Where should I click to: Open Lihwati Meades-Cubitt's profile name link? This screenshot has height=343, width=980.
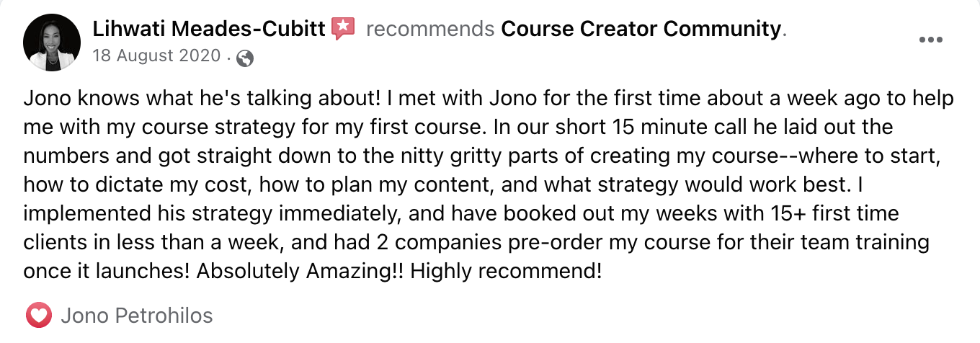tap(209, 29)
